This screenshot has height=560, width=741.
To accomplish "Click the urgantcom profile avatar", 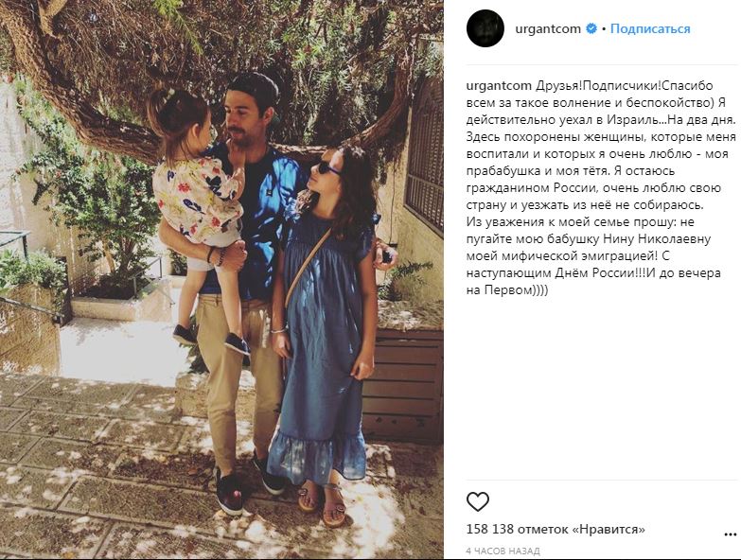I will click(485, 28).
